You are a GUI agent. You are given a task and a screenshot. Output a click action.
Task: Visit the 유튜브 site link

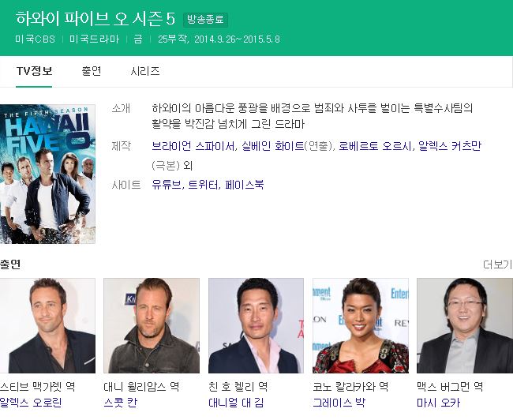(x=167, y=185)
